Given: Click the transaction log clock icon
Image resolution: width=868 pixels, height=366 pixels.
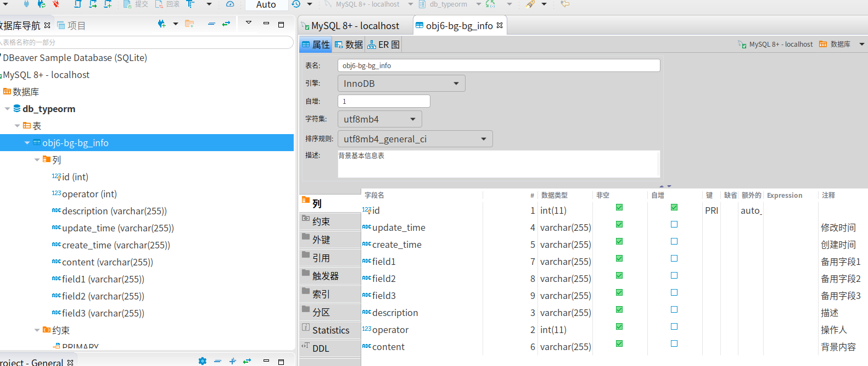Looking at the screenshot, I should [x=296, y=4].
